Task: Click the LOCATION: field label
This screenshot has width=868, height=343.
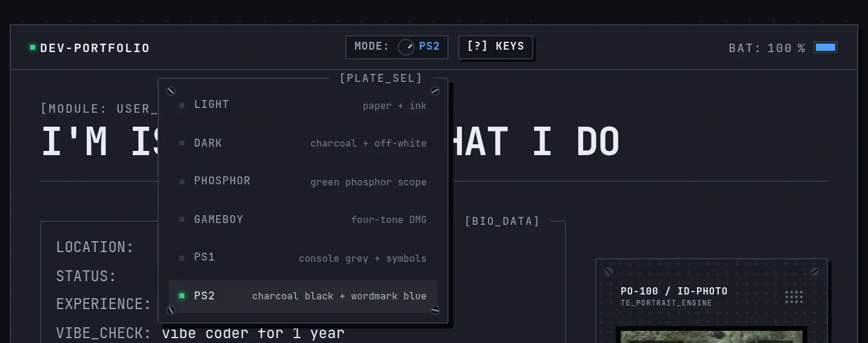Action: click(x=95, y=247)
